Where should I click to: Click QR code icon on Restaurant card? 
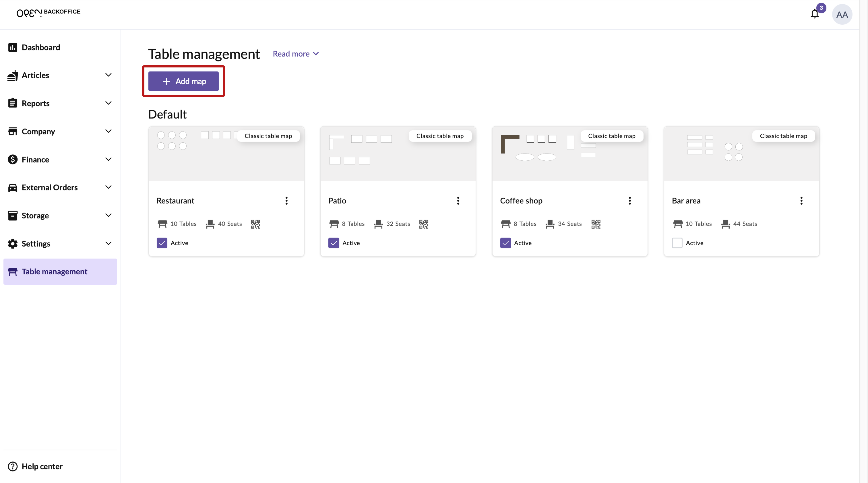pyautogui.click(x=255, y=224)
